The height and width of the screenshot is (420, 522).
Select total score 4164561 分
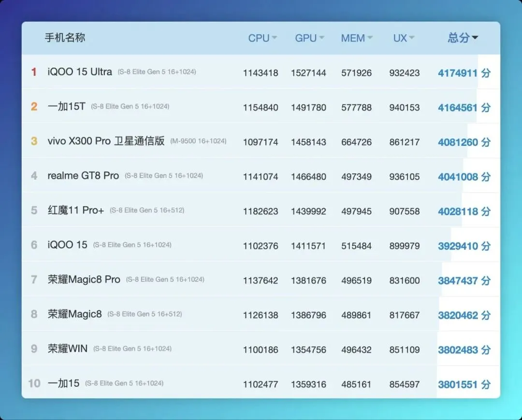(x=464, y=107)
